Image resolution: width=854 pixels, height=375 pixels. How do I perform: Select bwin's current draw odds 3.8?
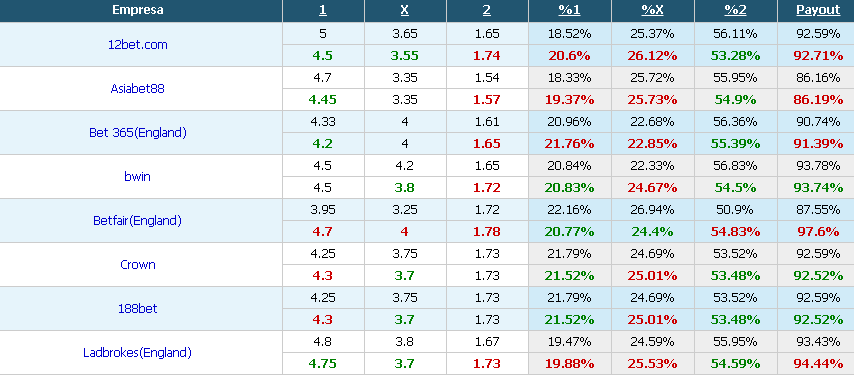(405, 188)
